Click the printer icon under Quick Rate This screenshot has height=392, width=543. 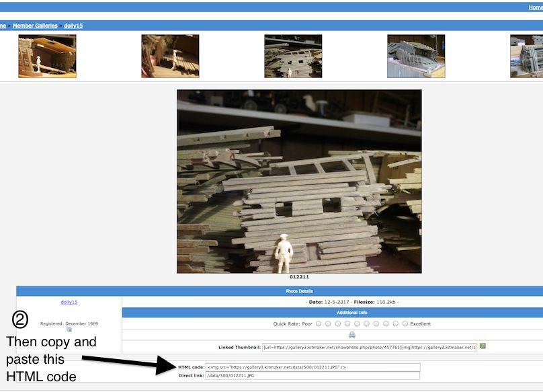(351, 335)
